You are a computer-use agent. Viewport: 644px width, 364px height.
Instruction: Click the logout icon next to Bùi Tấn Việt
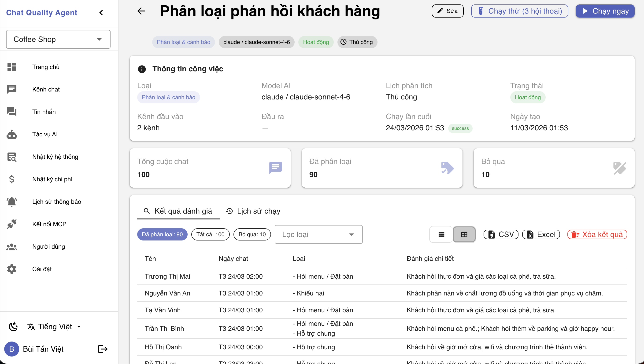click(103, 349)
